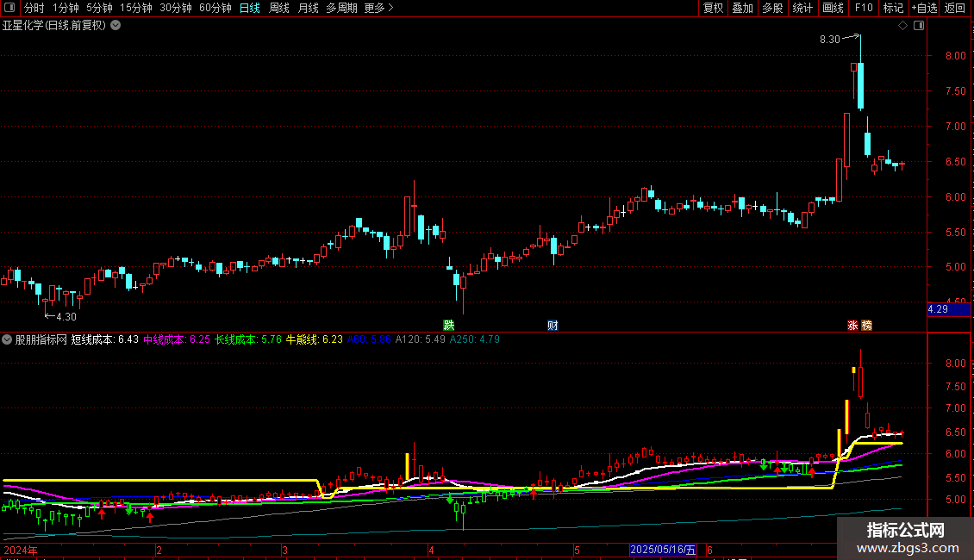The width and height of the screenshot is (974, 560).
Task: Click the month 2 marker on date axis
Action: coord(159,550)
